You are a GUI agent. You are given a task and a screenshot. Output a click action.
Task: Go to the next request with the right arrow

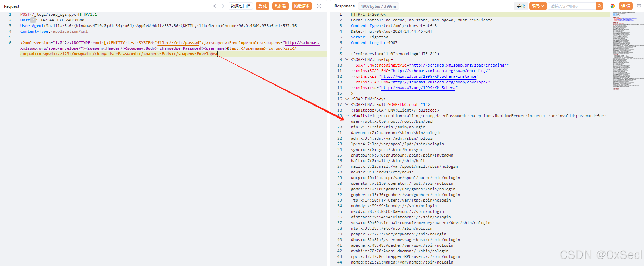tap(223, 6)
